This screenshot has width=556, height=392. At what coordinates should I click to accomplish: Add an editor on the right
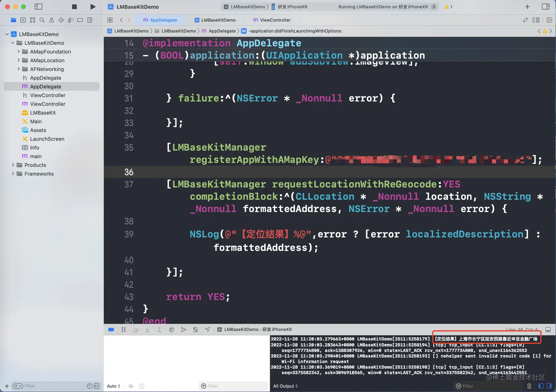pos(549,20)
